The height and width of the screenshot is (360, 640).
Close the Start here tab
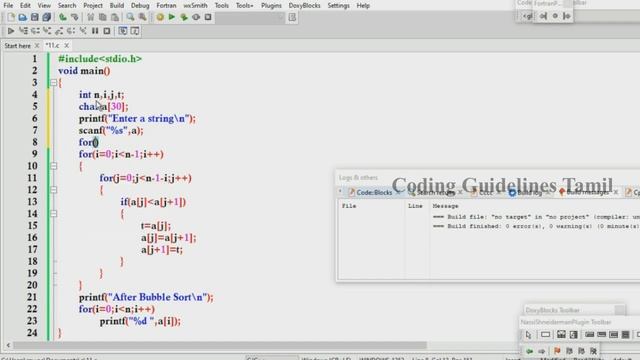click(x=37, y=46)
